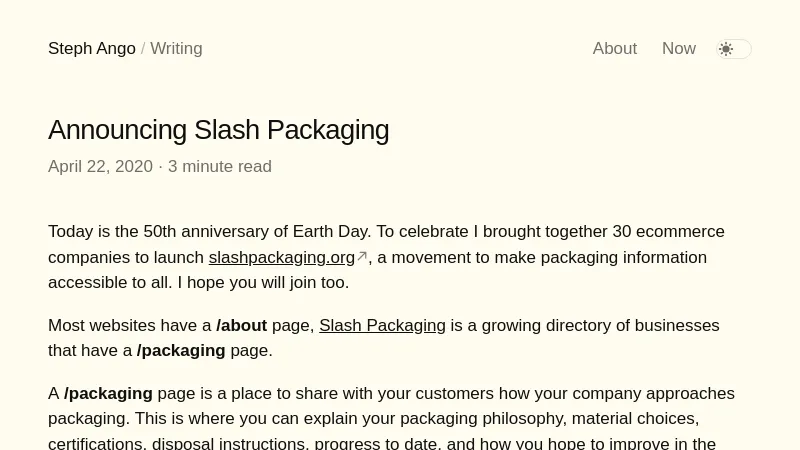This screenshot has width=800, height=450.
Task: Click external link arrow after slashpackaging.org
Action: (x=362, y=257)
